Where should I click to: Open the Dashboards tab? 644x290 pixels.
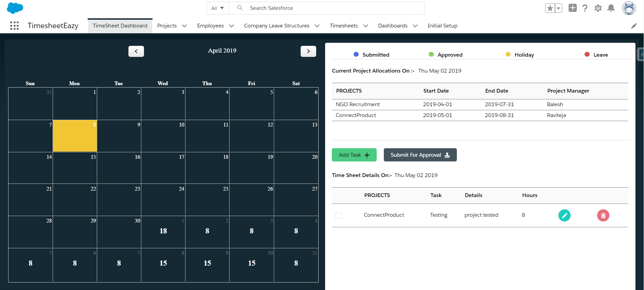click(x=393, y=26)
